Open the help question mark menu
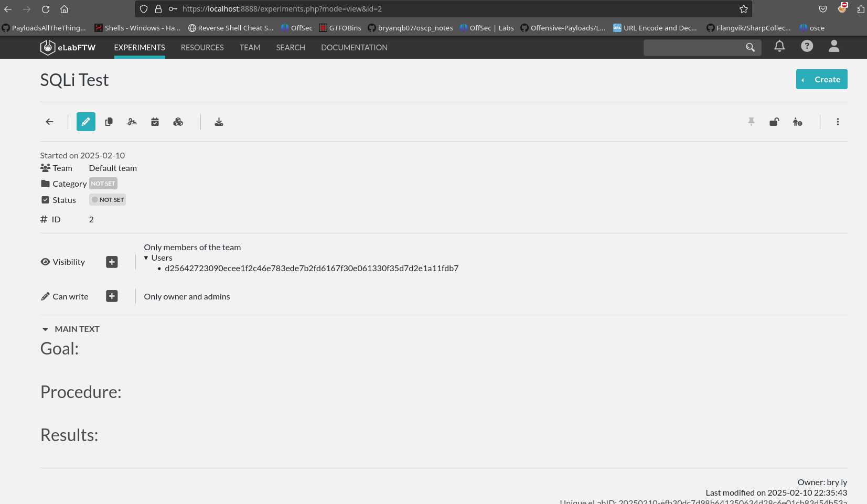Viewport: 867px width, 504px height. [x=807, y=46]
